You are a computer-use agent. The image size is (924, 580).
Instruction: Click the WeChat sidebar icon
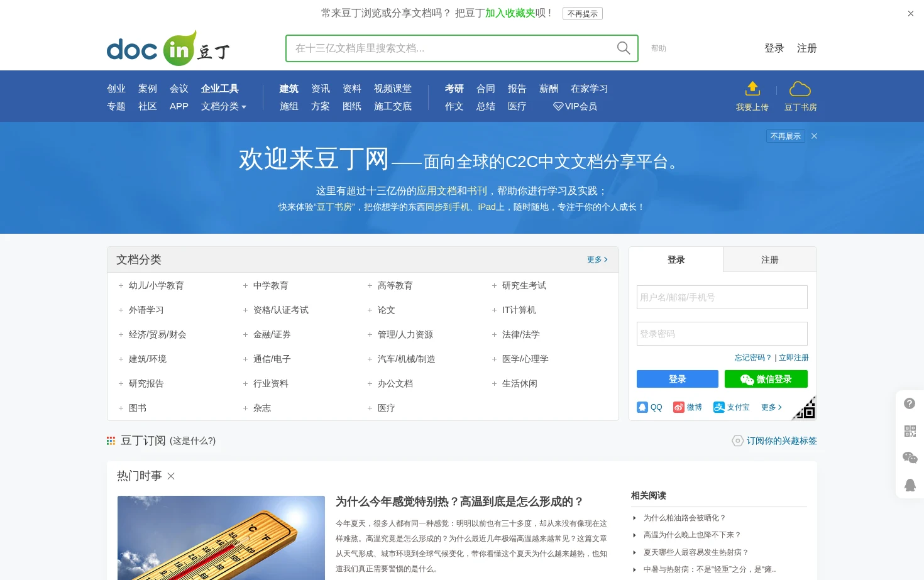[x=910, y=457]
